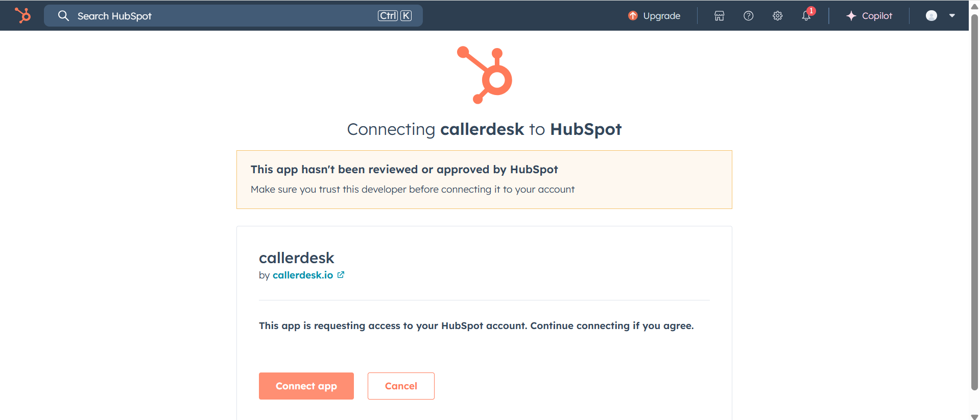Open the Marketplace storefront icon
This screenshot has width=980, height=420.
(719, 16)
